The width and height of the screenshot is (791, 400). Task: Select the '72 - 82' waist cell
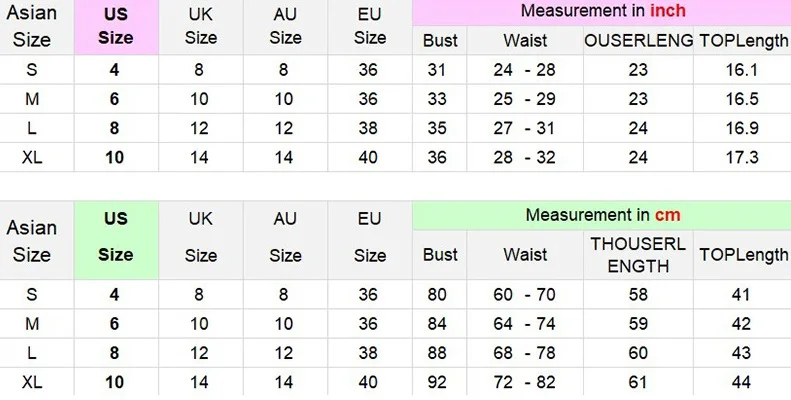pyautogui.click(x=525, y=382)
